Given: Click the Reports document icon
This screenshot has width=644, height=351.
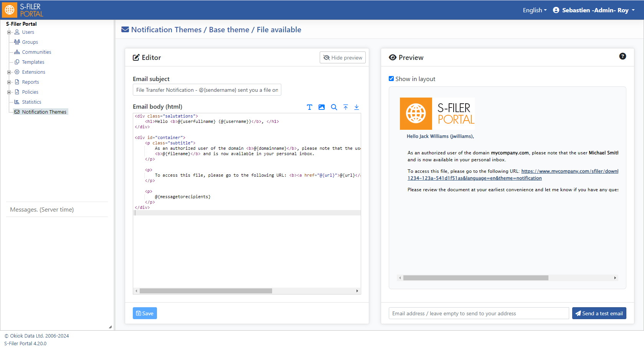Looking at the screenshot, I should click(17, 82).
